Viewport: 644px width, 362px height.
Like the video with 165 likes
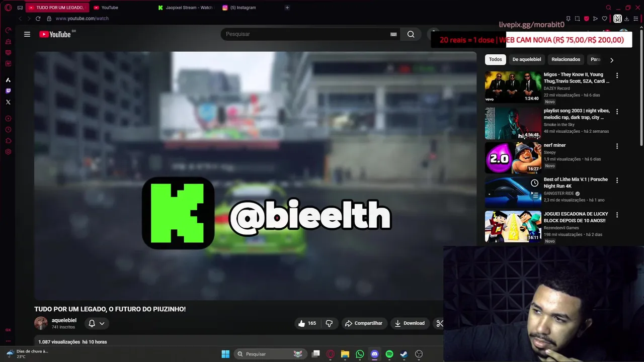tap(307, 323)
